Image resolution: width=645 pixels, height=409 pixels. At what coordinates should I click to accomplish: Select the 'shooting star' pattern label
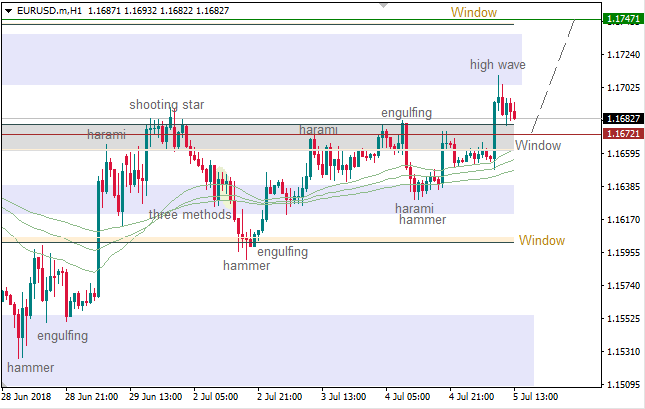tap(166, 105)
